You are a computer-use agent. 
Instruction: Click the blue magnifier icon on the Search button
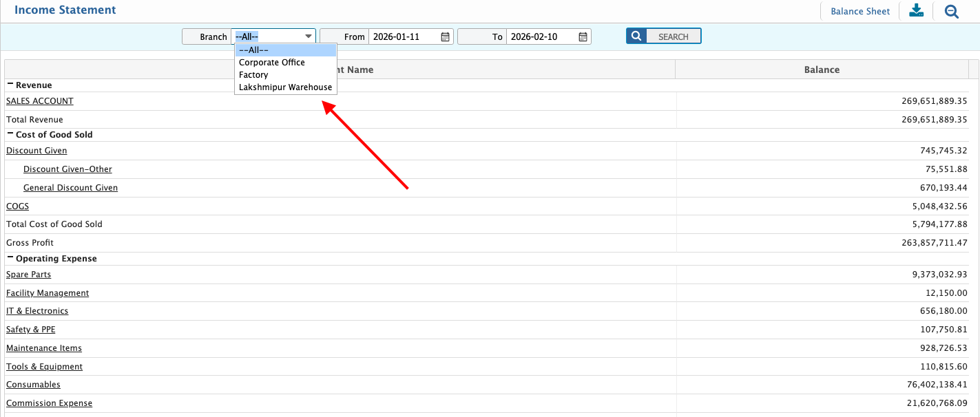click(636, 35)
